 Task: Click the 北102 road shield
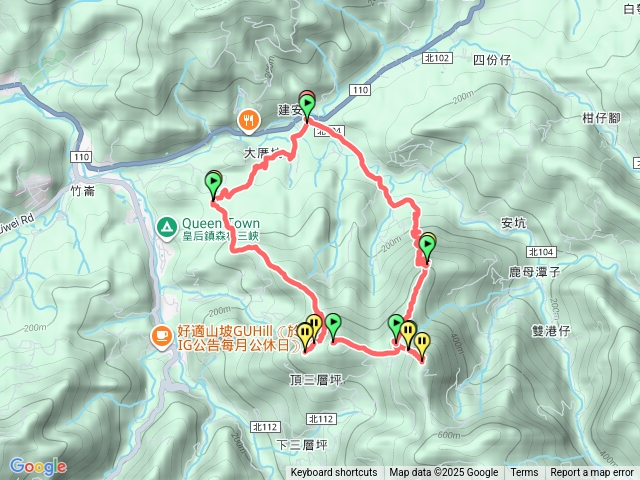438,58
